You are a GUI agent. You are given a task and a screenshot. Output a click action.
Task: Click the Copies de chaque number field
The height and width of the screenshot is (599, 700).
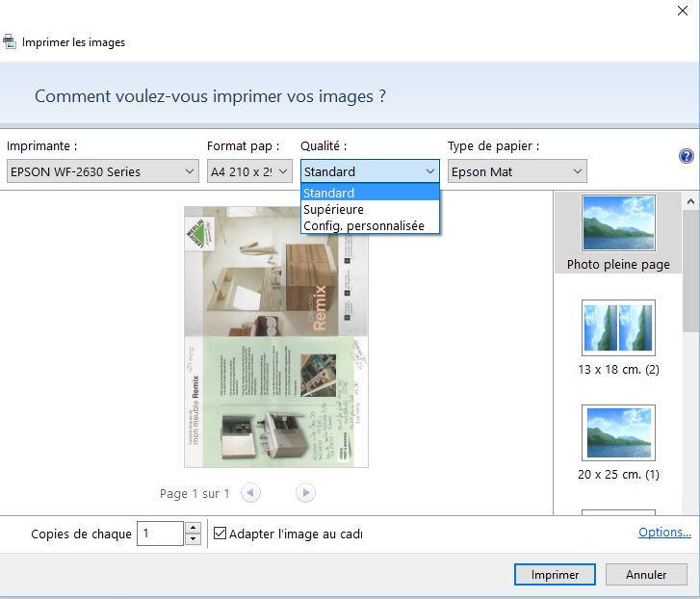pyautogui.click(x=160, y=533)
